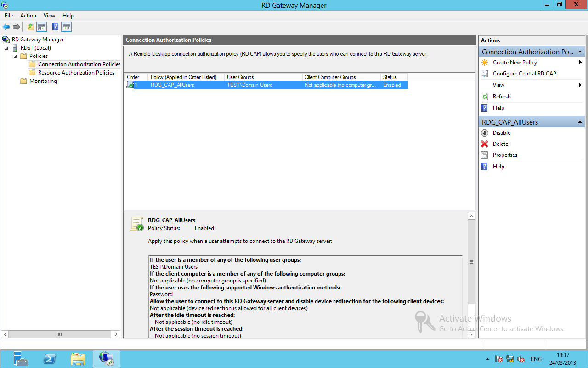The image size is (588, 368).
Task: Sort by the Status column header
Action: (x=394, y=77)
